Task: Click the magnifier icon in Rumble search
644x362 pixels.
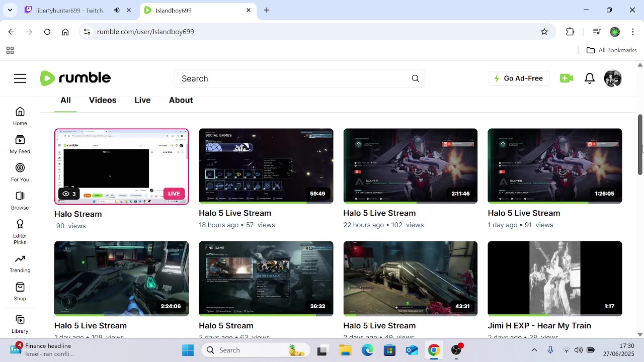Action: click(415, 78)
